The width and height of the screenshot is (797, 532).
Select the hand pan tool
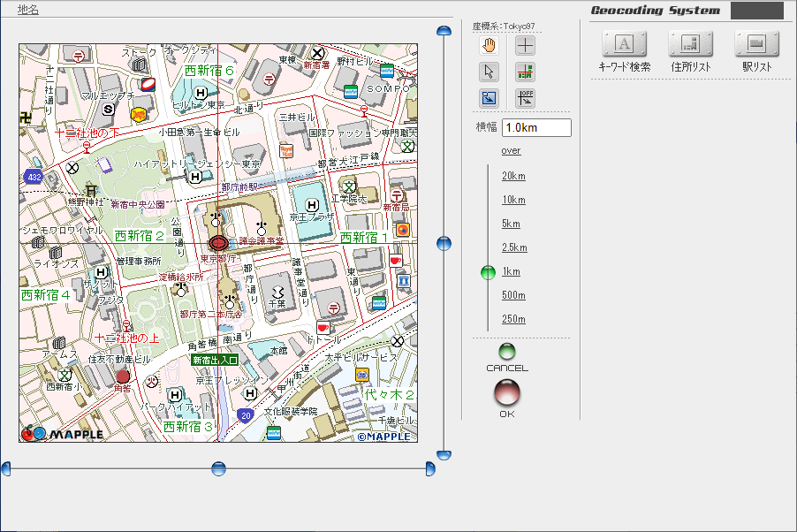click(x=489, y=45)
